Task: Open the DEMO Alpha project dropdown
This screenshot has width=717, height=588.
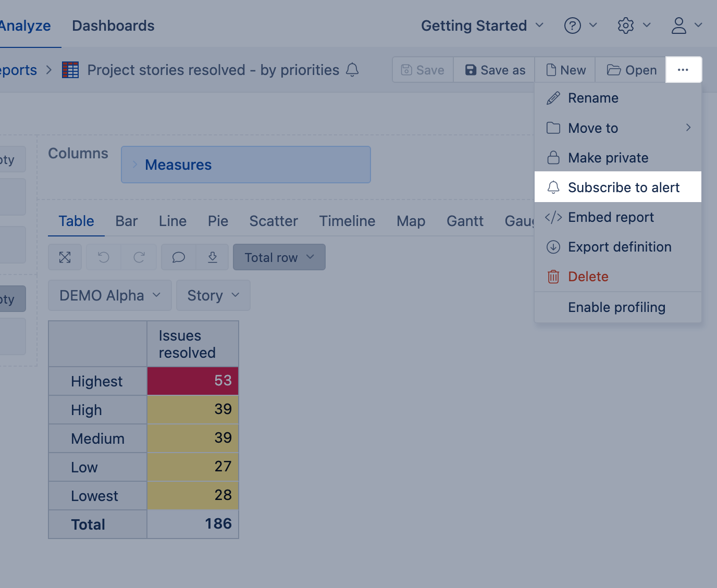Action: click(x=109, y=295)
